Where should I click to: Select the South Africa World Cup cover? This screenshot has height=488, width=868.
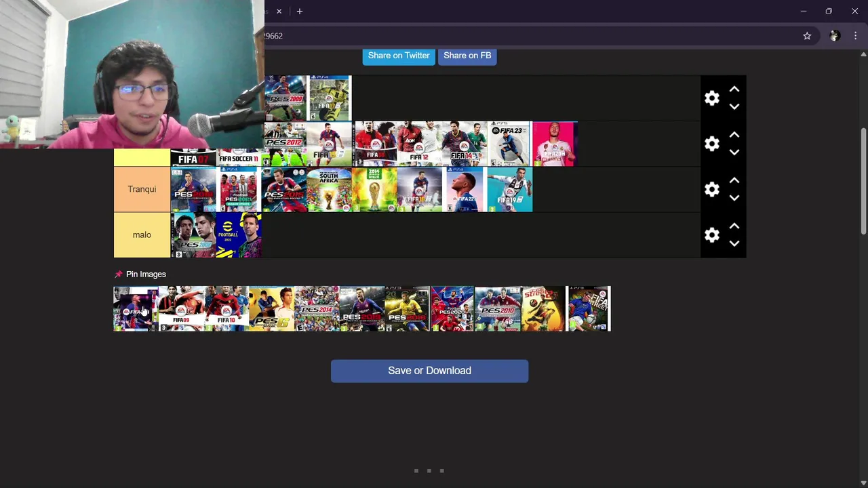point(329,189)
